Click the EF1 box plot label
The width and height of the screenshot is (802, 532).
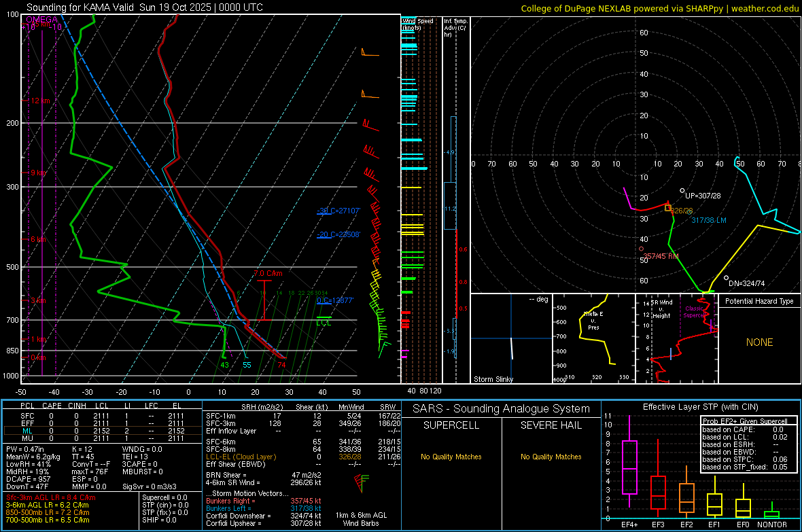coord(714,525)
